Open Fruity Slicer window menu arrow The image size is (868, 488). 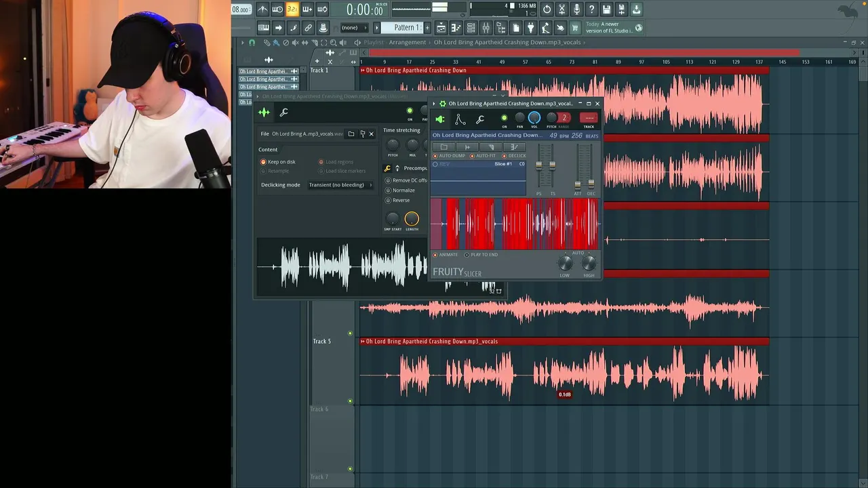pos(434,104)
